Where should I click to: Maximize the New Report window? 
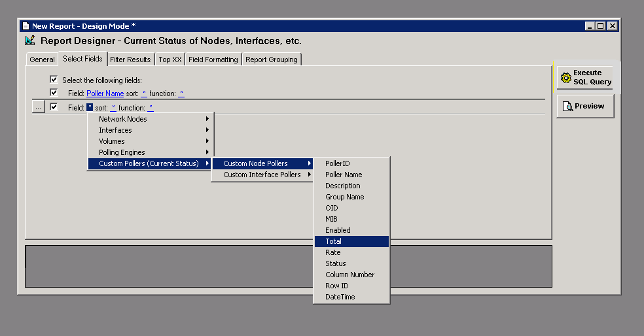tap(600, 26)
